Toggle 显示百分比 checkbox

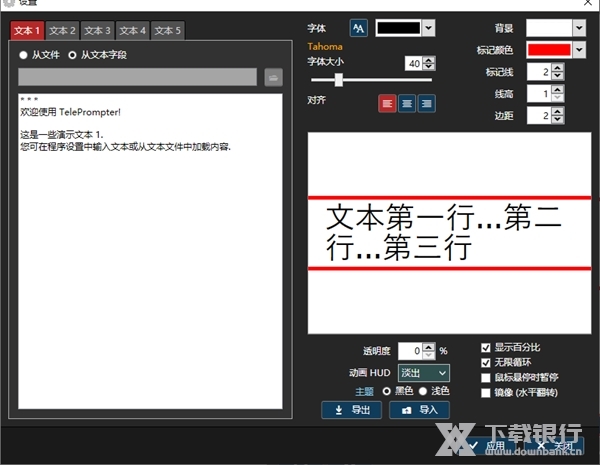(486, 348)
